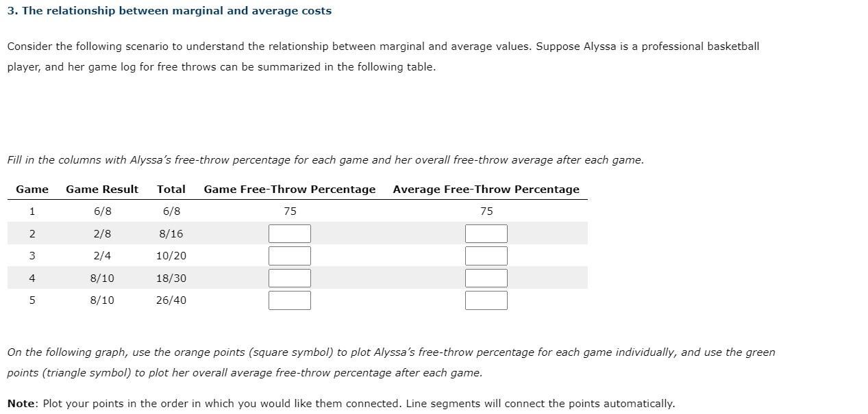The width and height of the screenshot is (868, 414).
Task: Click the Note about plotting points
Action: point(341,403)
